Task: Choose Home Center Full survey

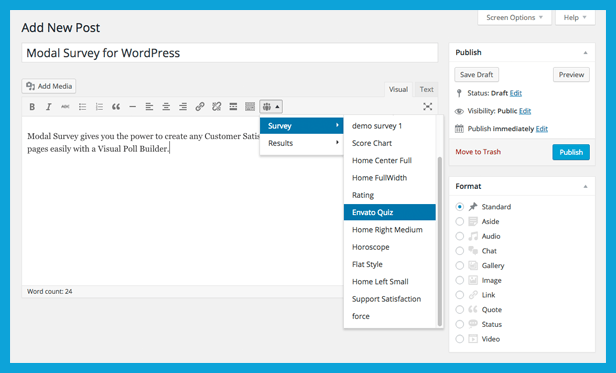Action: [390, 160]
